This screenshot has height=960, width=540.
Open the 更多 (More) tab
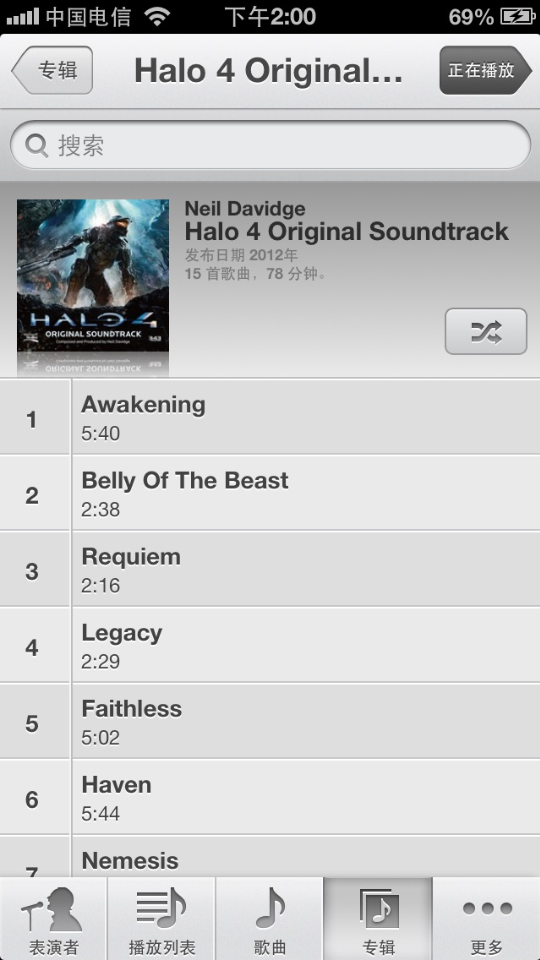[x=486, y=918]
